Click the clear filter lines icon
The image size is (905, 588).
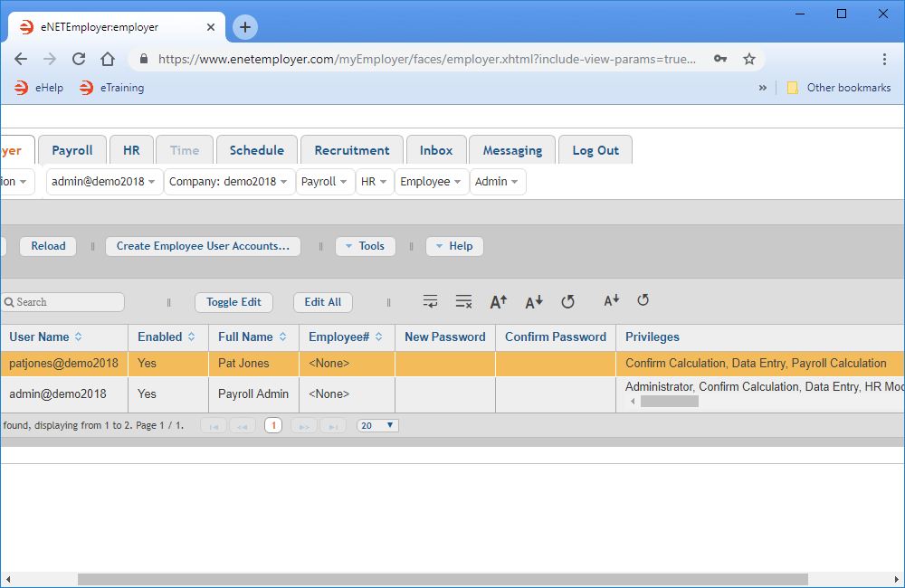463,302
